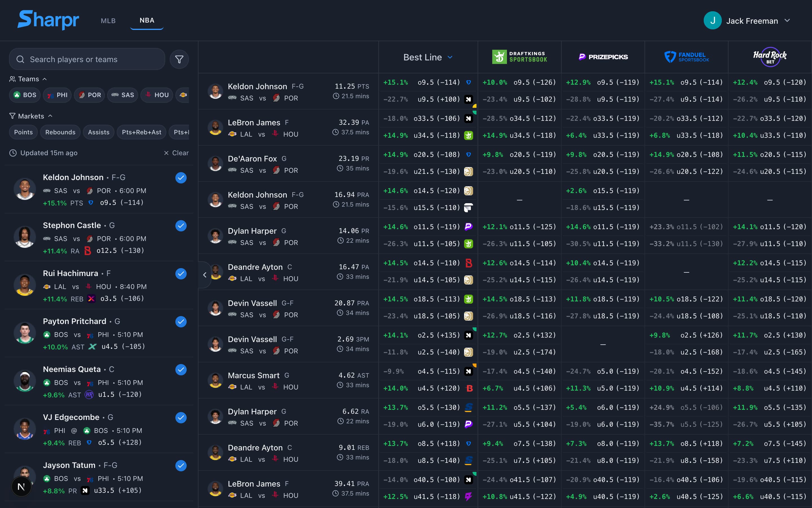Toggle the Pts+Reb+Ast market chip
The image size is (812, 508).
click(142, 132)
